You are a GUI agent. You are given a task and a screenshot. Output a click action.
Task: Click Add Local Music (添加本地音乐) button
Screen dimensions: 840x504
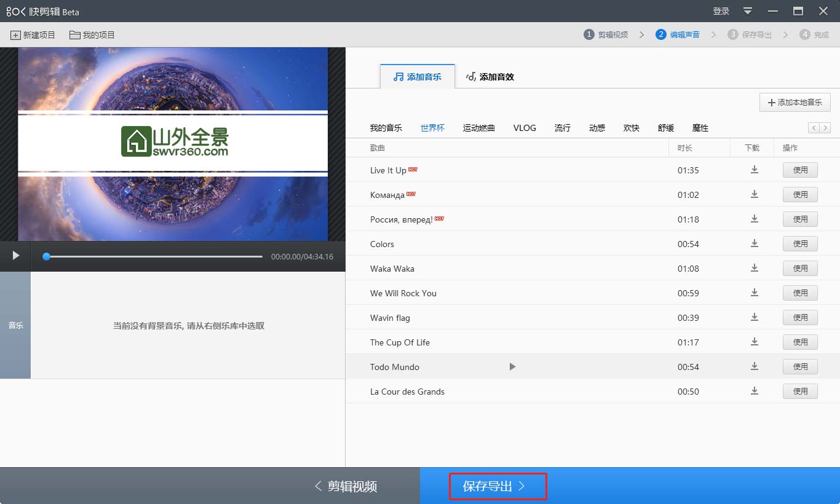[x=794, y=103]
